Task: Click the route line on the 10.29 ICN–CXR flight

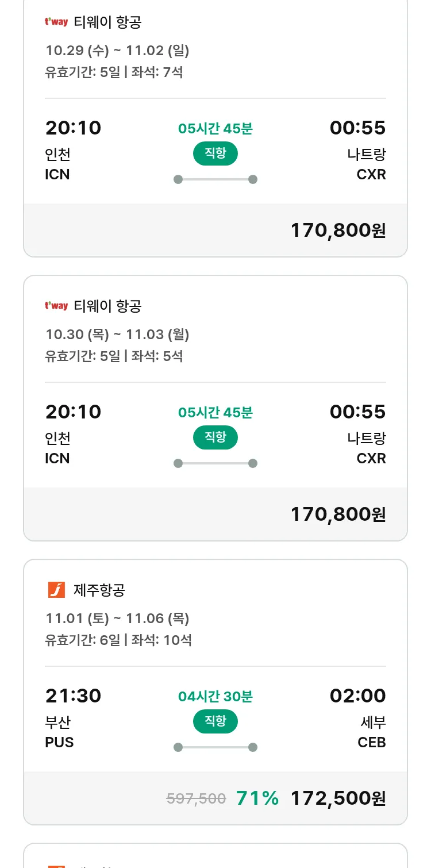Action: [215, 179]
